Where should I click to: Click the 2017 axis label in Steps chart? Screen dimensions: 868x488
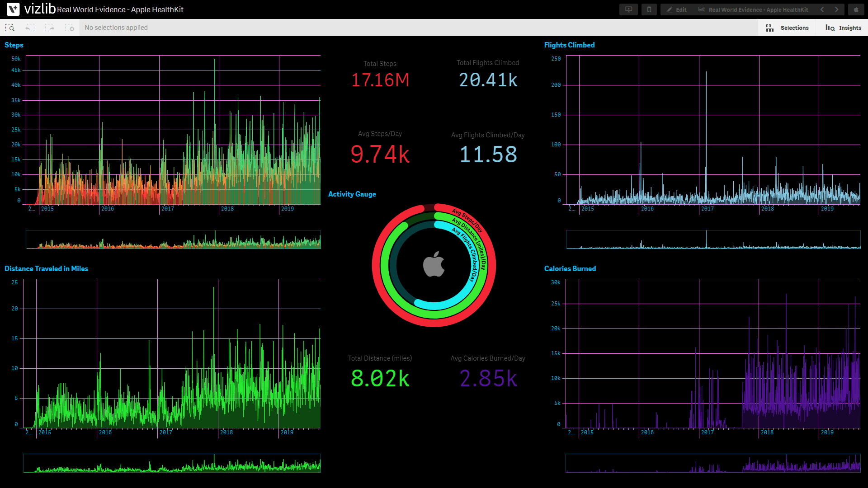(168, 209)
